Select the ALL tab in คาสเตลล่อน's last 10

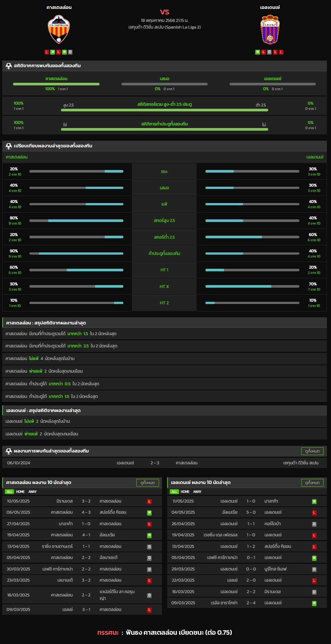[9, 492]
